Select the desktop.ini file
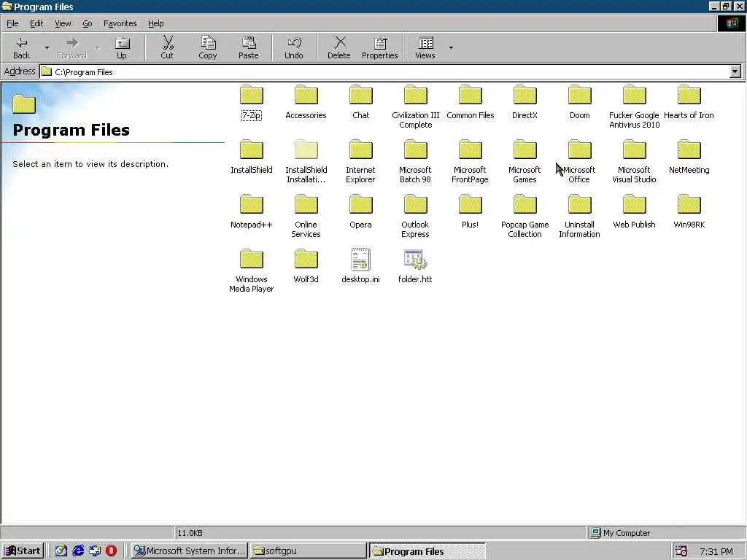The height and width of the screenshot is (560, 747). tap(360, 267)
